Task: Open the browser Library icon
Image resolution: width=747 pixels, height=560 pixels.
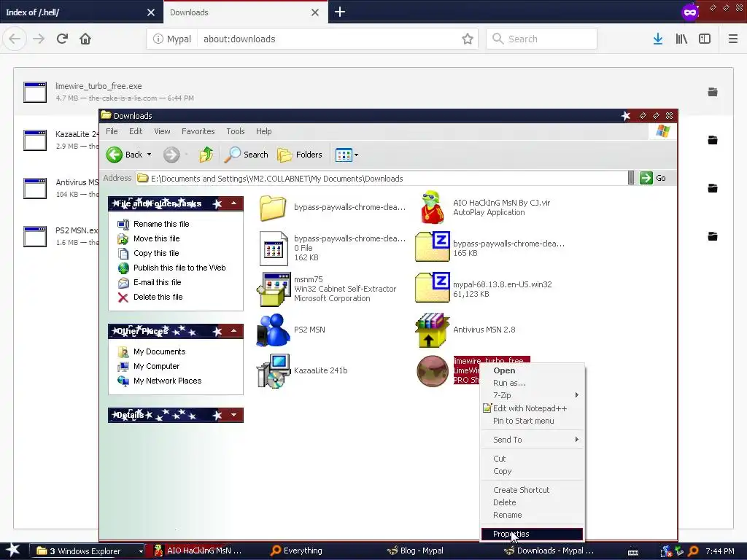Action: [x=681, y=39]
